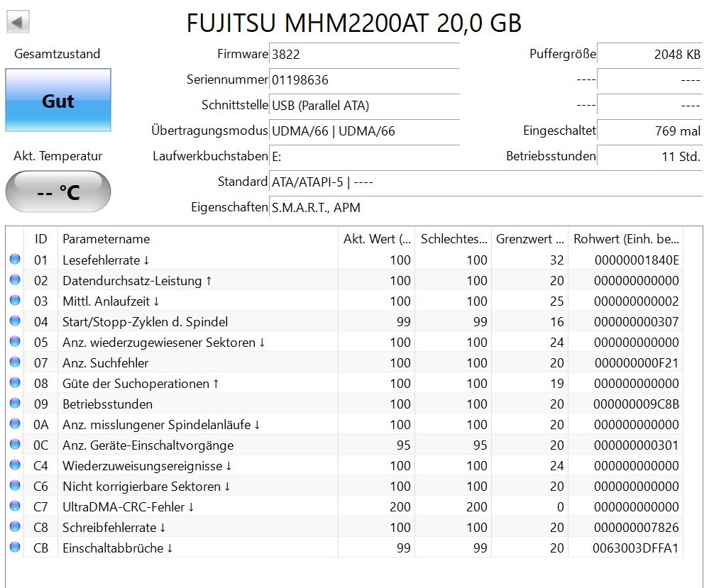Screen dimensions: 709x588
Task: Click Betriebsstunden field 11 Std.
Action: coord(650,156)
